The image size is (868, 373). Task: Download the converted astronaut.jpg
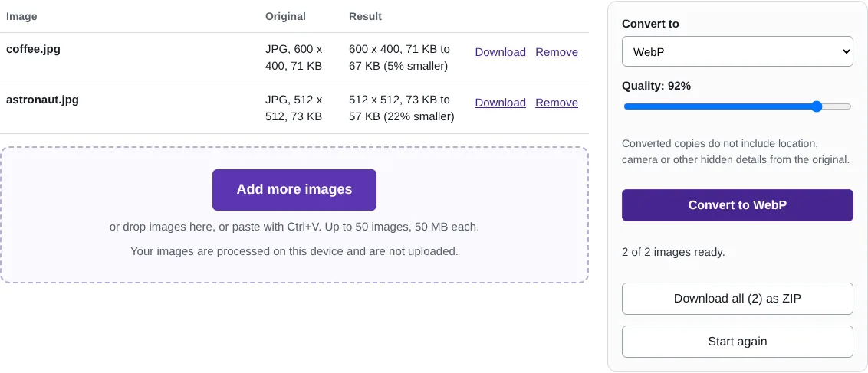tap(501, 103)
